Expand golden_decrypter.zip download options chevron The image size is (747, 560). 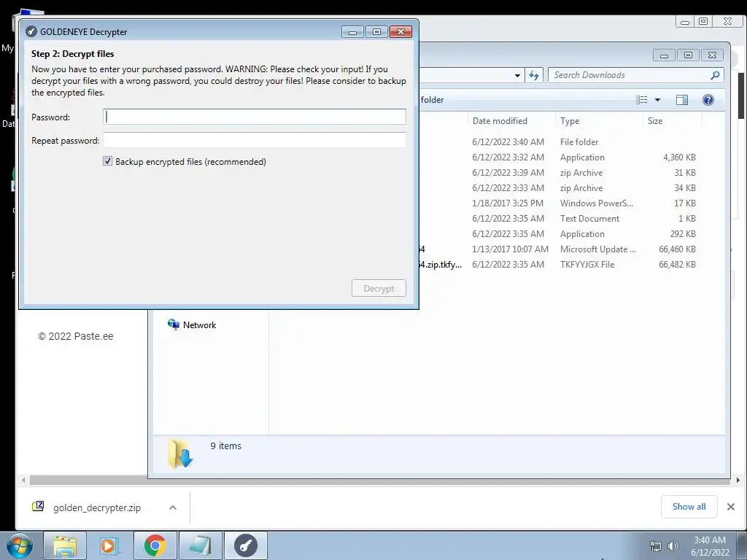173,507
